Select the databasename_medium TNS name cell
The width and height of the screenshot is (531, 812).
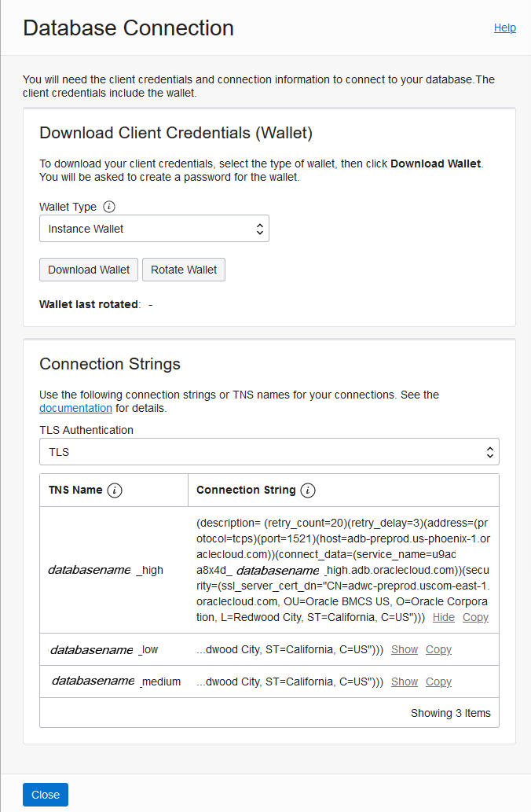pos(115,682)
